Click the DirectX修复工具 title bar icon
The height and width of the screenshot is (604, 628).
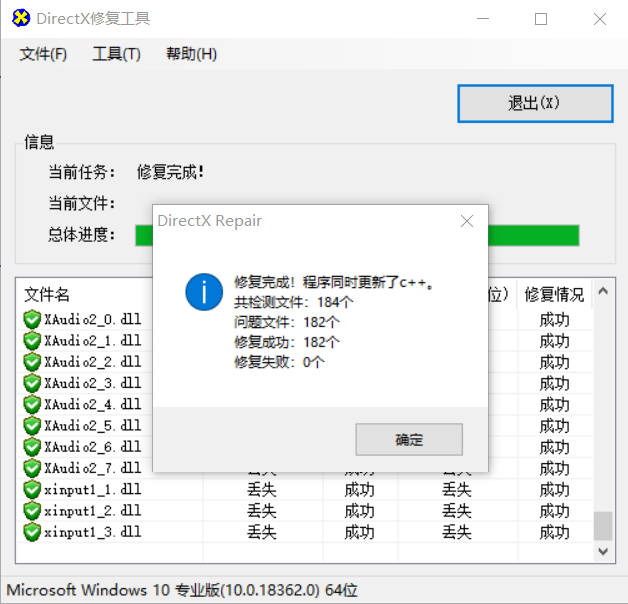pos(21,18)
